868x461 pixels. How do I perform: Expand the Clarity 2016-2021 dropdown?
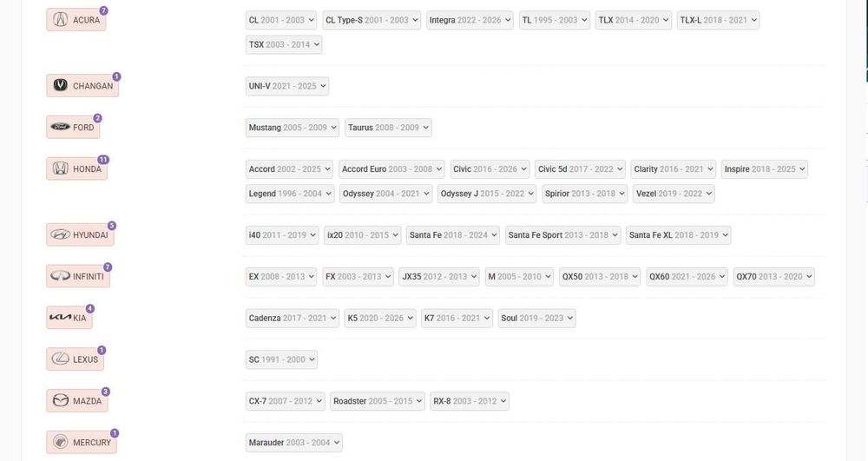(x=674, y=168)
